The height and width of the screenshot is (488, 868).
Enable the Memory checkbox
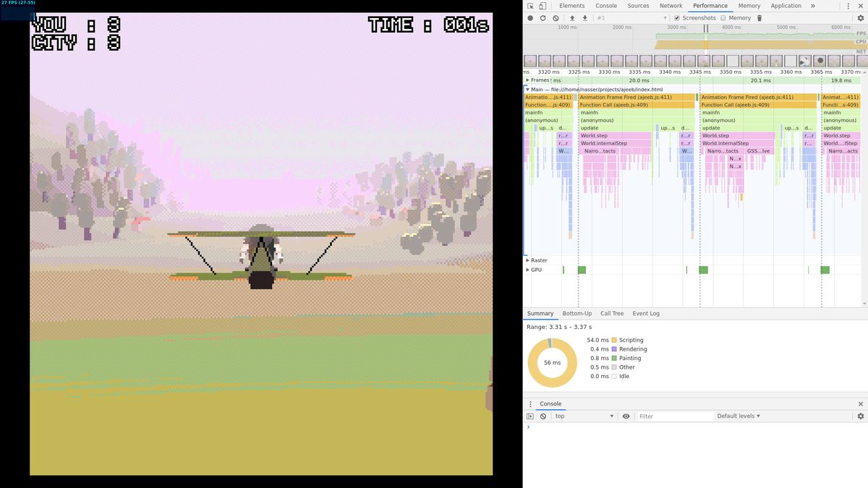[723, 18]
